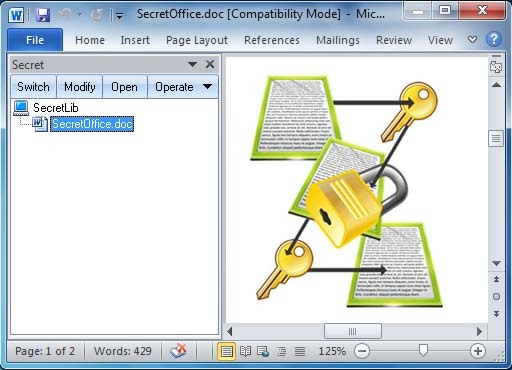The height and width of the screenshot is (370, 512).
Task: Switch to the Home ribbon tab
Action: click(x=90, y=40)
